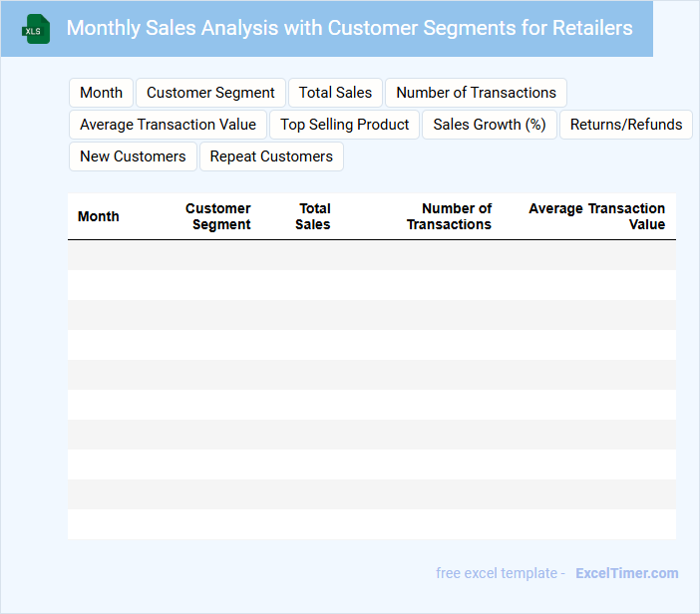Click the Monthly Sales Analysis title banner
Viewport: 700px width, 614px height.
tap(349, 28)
